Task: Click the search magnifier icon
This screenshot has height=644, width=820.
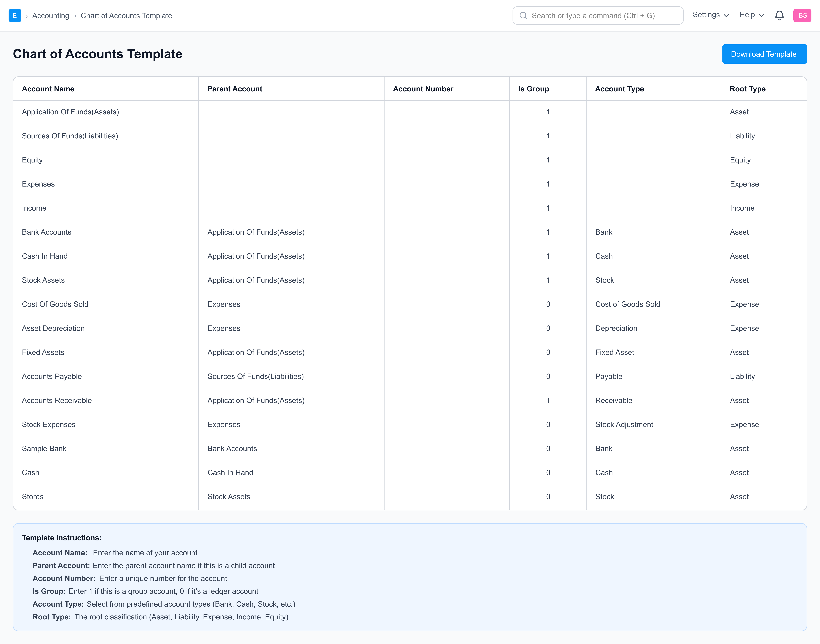Action: (523, 15)
